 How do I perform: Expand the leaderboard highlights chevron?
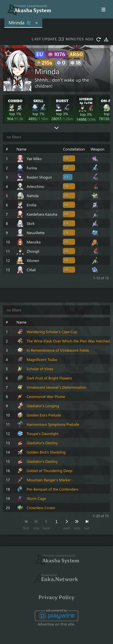(x=56, y=128)
